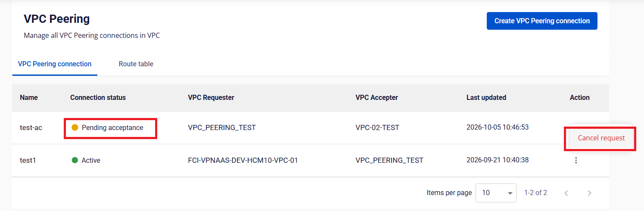Click the VPC Requester column header
This screenshot has height=211, width=644.
click(x=211, y=97)
